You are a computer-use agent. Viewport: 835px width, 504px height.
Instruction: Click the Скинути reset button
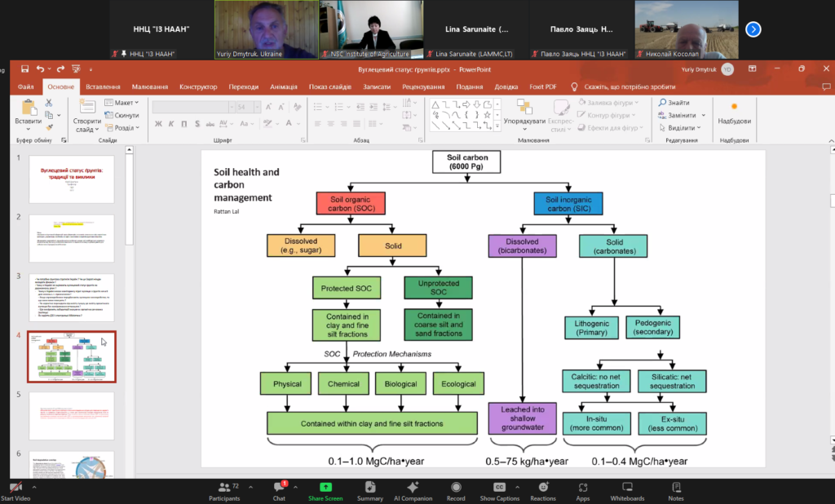click(x=121, y=115)
